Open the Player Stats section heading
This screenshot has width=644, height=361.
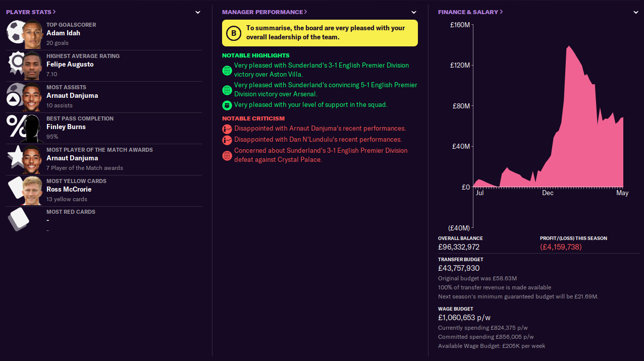31,12
